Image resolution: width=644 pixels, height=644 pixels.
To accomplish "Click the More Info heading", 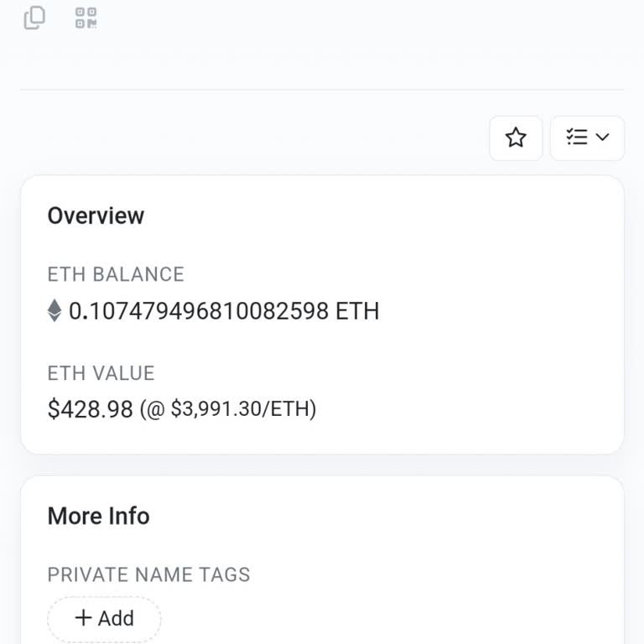I will 99,516.
